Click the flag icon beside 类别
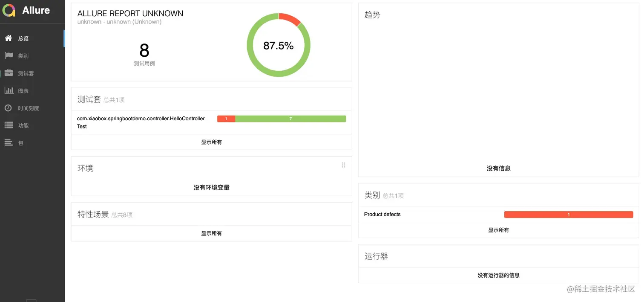This screenshot has width=644, height=302. click(x=9, y=55)
